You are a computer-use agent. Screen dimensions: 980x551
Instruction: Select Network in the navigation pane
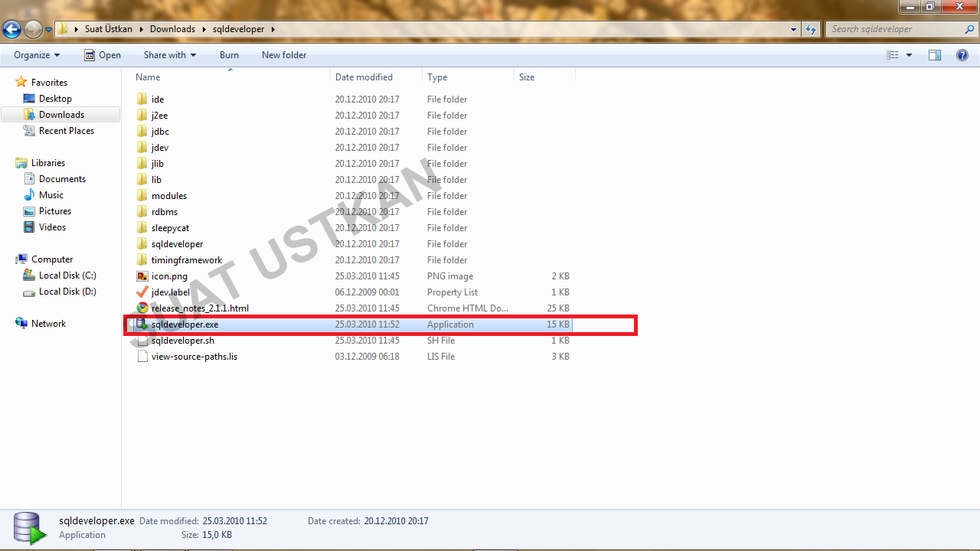pos(48,324)
